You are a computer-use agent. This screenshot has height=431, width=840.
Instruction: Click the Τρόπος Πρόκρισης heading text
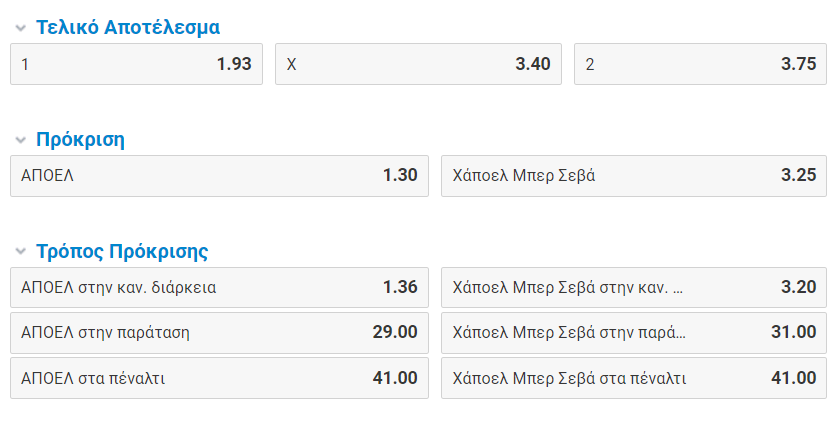click(x=122, y=252)
